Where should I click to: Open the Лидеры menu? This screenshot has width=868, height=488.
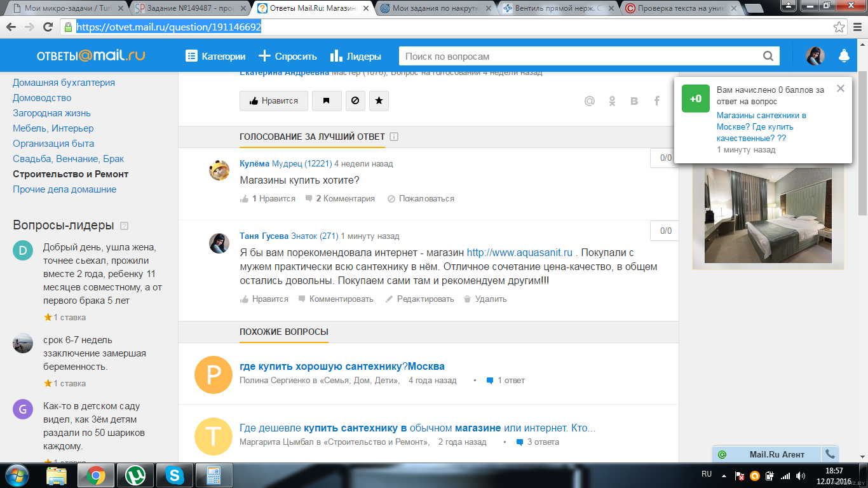(356, 56)
